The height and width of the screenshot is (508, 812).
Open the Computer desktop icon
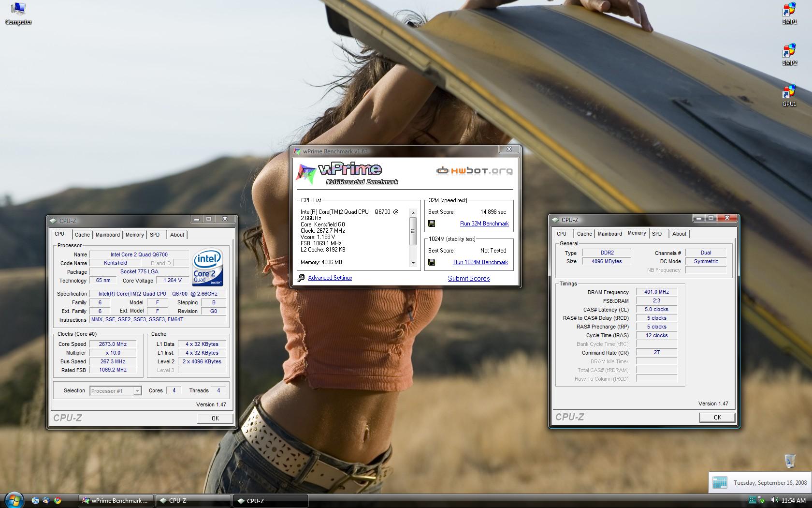[x=18, y=13]
